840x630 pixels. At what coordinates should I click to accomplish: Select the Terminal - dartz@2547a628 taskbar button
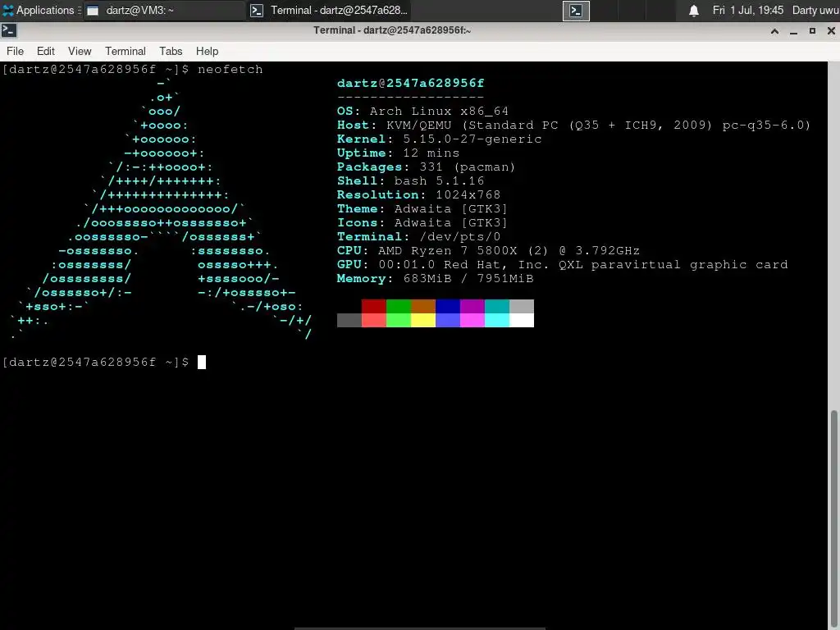pos(330,10)
